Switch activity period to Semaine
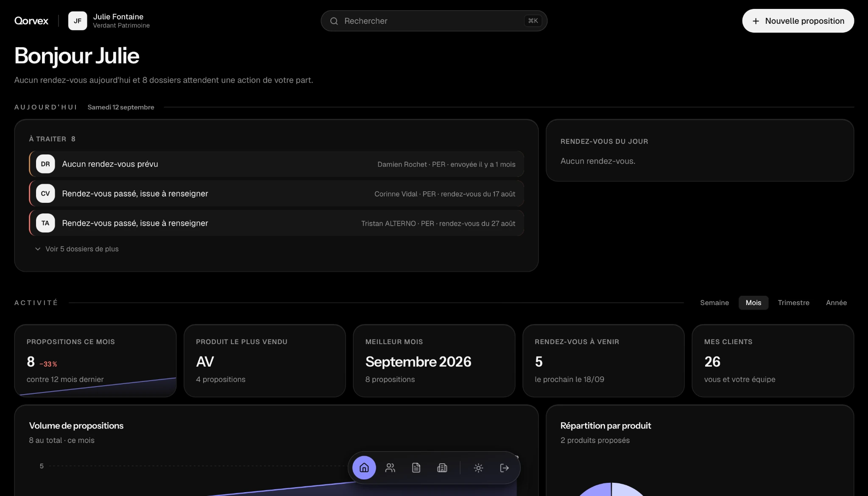The width and height of the screenshot is (868, 496). pos(714,303)
